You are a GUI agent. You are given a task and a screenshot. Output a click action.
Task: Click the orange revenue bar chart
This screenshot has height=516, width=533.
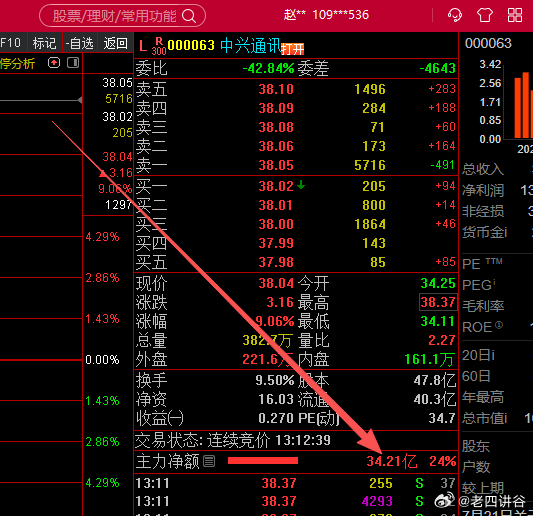coord(523,105)
